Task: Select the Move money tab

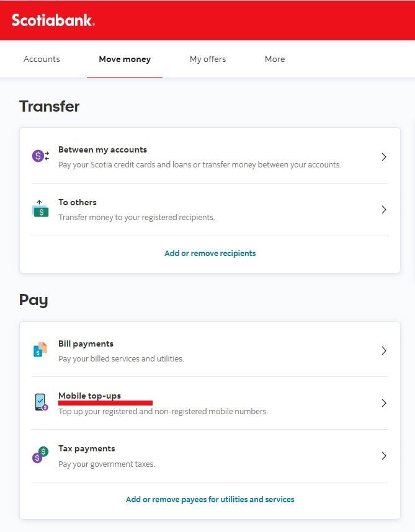Action: [125, 59]
